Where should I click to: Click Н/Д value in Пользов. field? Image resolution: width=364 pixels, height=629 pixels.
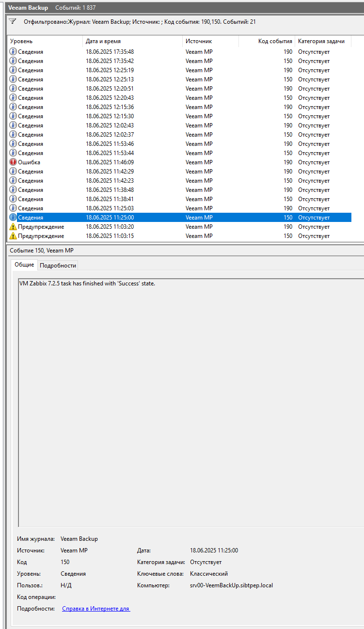click(66, 585)
